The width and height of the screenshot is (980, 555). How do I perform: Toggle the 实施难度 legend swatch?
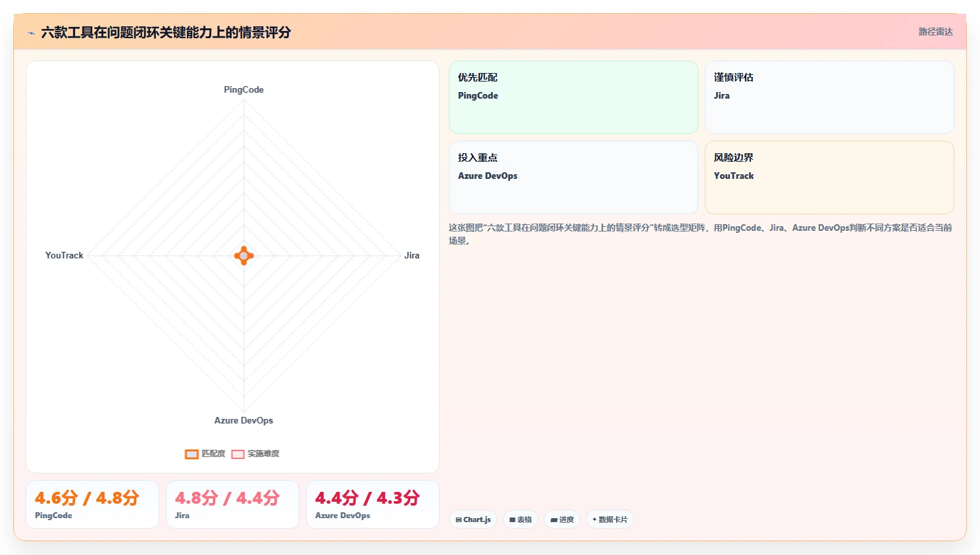(238, 454)
